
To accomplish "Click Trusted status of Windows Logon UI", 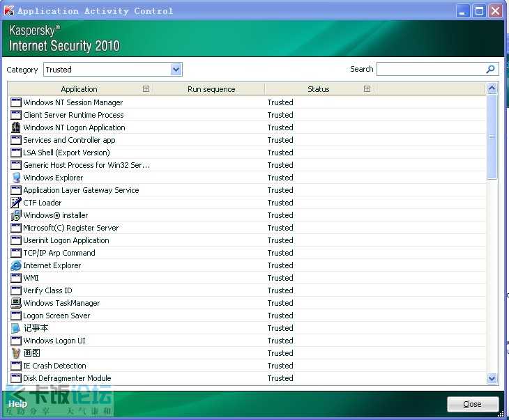I will pos(280,341).
